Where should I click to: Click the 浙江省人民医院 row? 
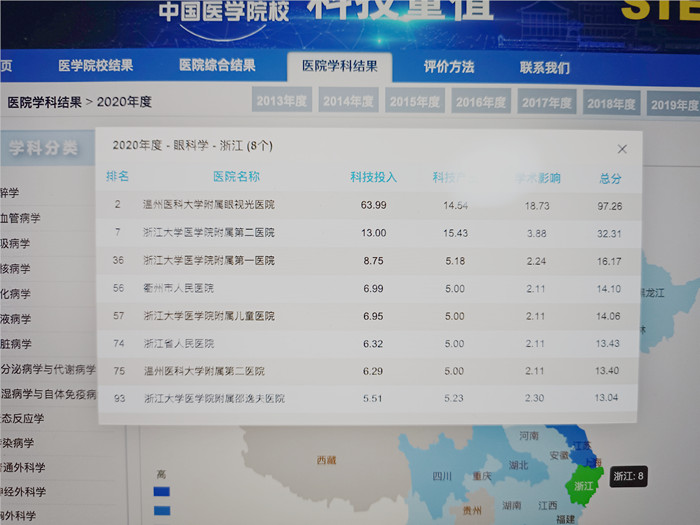click(178, 344)
